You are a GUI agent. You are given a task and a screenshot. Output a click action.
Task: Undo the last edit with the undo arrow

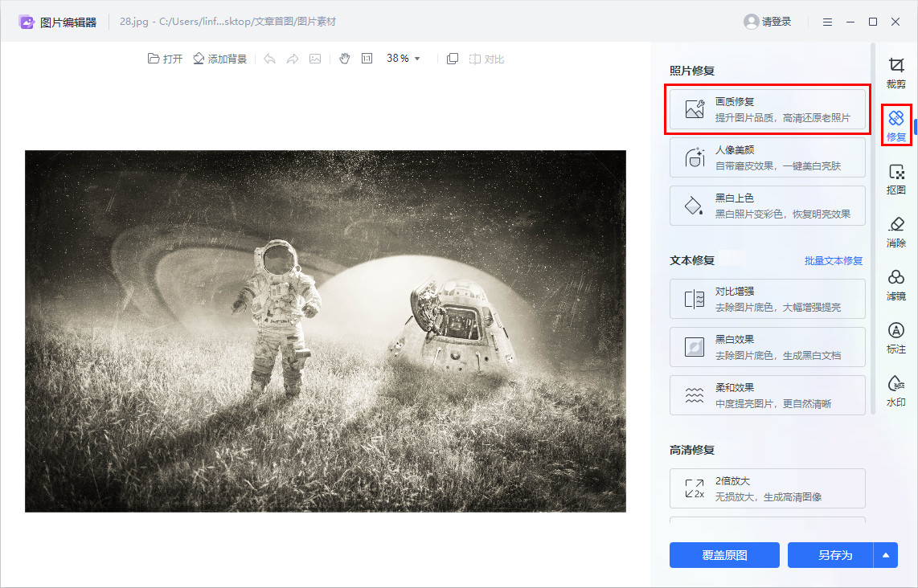pyautogui.click(x=269, y=59)
